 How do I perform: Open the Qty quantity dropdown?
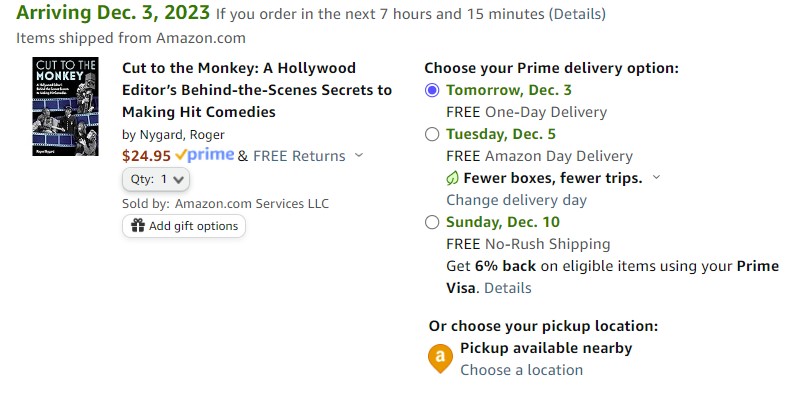point(156,179)
